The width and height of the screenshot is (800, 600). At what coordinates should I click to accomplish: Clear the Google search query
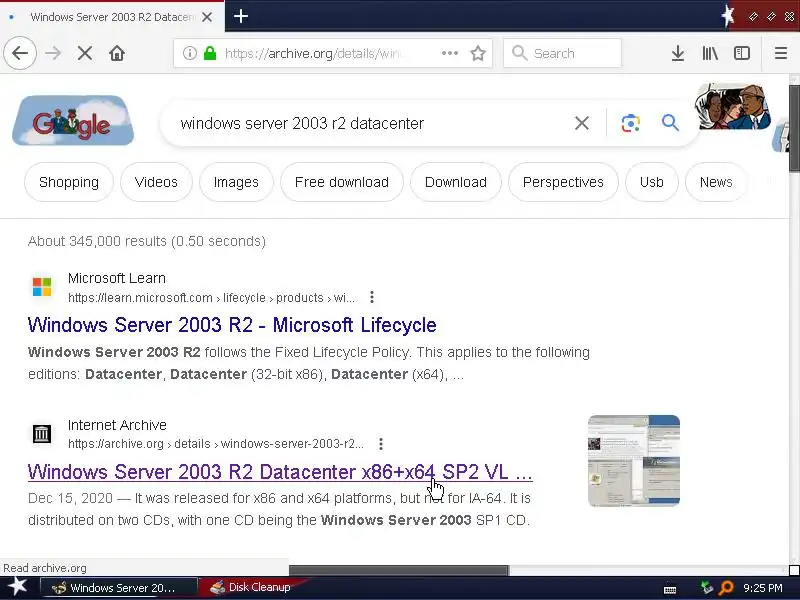(x=582, y=123)
